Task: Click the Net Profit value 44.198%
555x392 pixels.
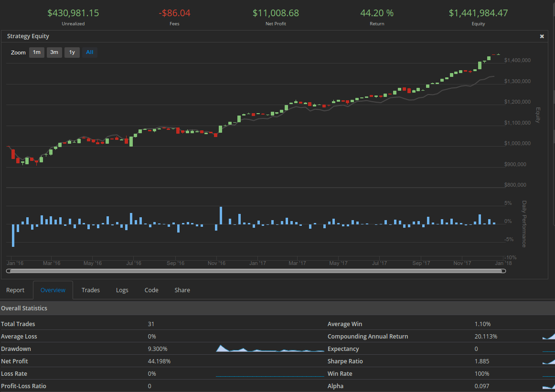Action: point(159,361)
